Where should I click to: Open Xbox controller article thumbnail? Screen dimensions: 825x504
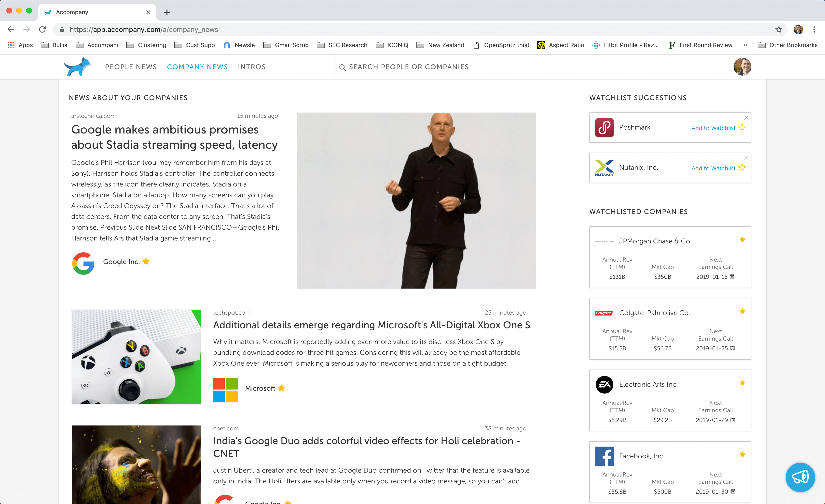136,357
